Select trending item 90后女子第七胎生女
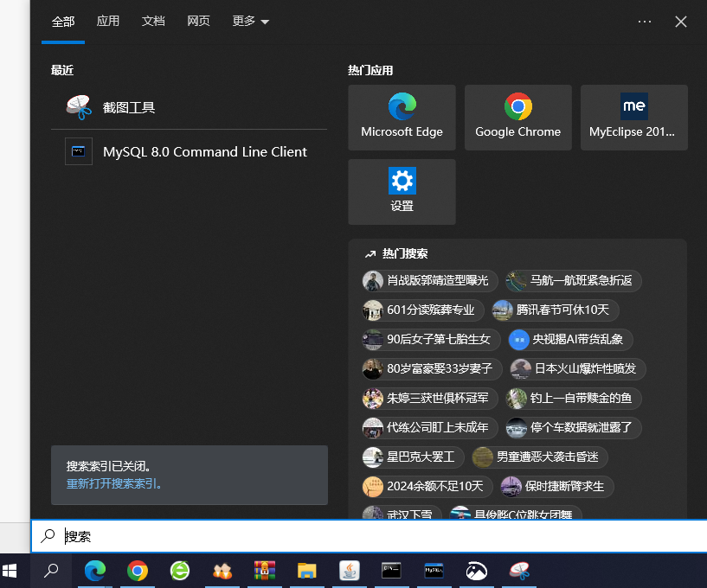The width and height of the screenshot is (707, 588). pos(431,339)
